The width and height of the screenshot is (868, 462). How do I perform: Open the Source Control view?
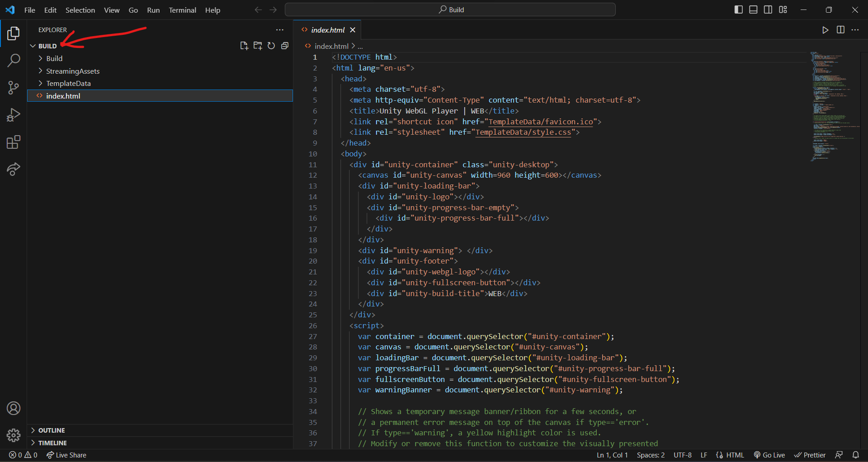(14, 88)
